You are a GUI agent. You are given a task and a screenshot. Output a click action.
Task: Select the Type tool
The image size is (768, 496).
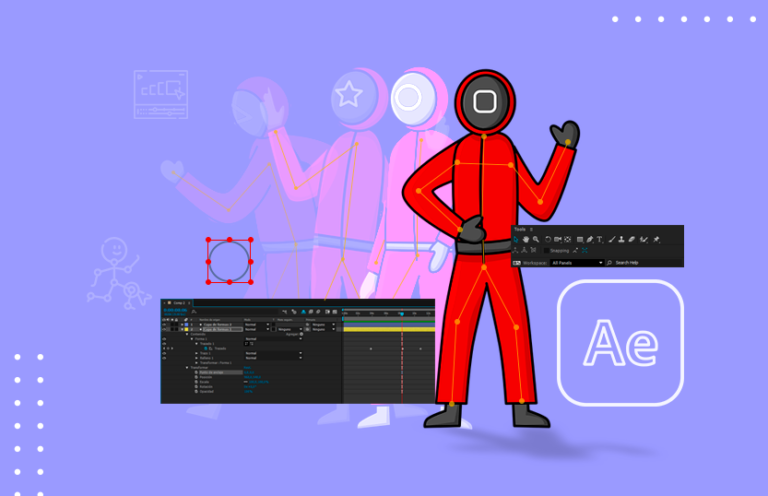(x=600, y=239)
